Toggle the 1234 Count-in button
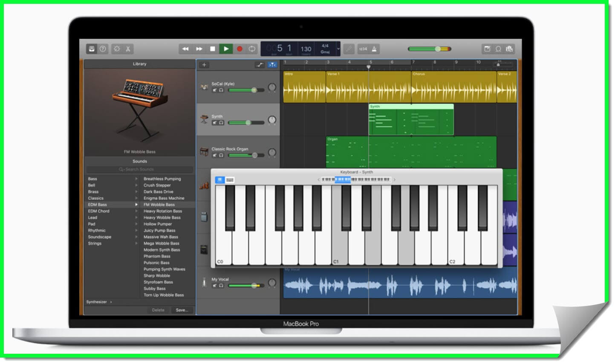 pos(363,49)
